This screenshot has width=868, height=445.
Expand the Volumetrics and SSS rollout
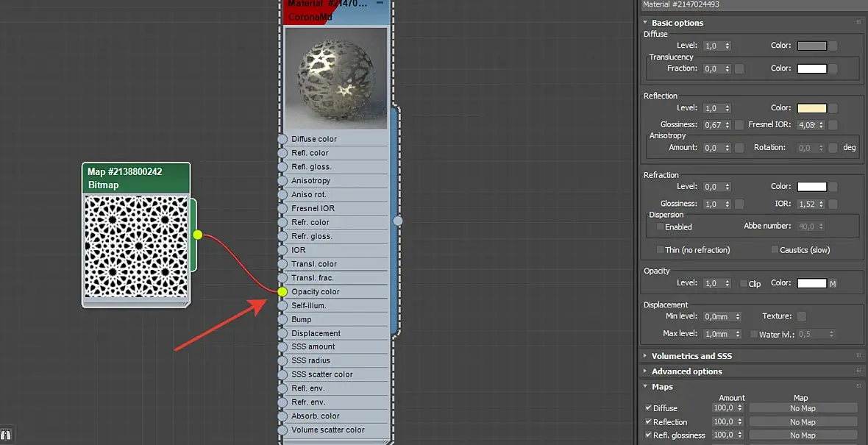pos(691,356)
